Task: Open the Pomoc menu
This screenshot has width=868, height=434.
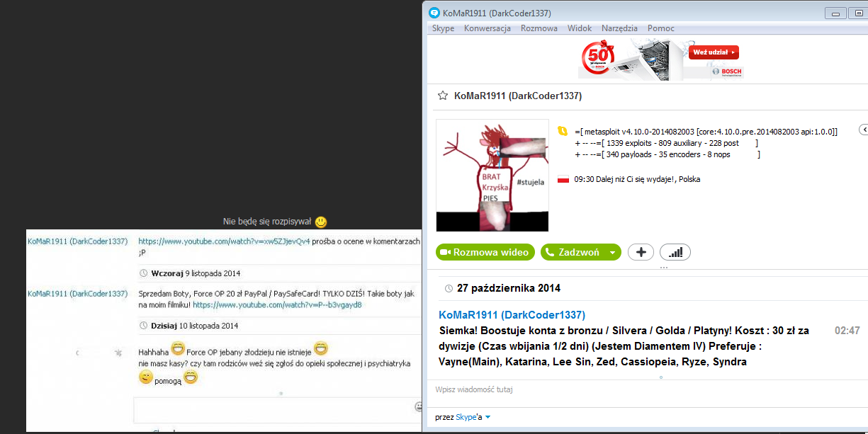Action: pyautogui.click(x=661, y=28)
